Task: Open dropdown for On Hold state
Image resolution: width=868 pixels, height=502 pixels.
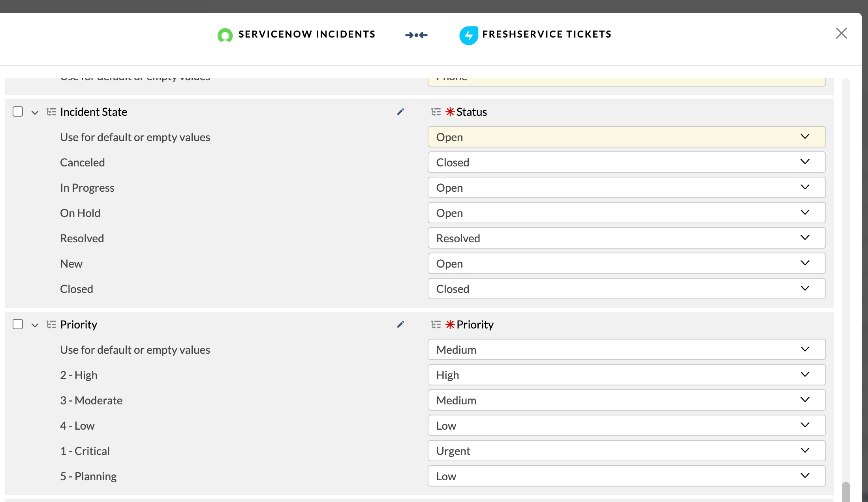Action: pyautogui.click(x=627, y=213)
